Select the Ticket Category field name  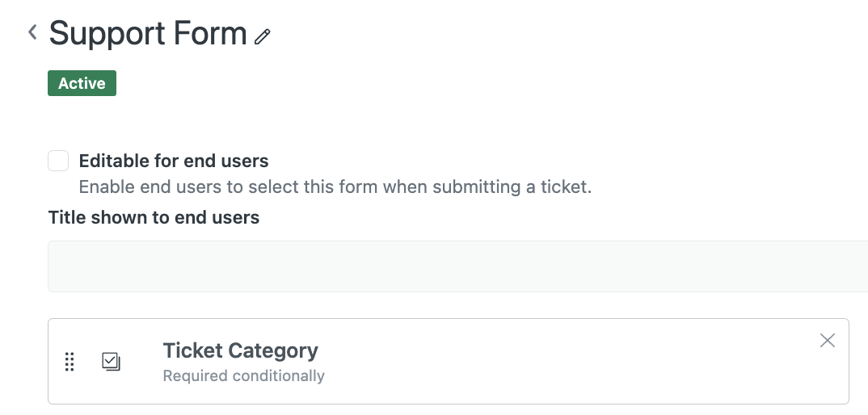[240, 350]
